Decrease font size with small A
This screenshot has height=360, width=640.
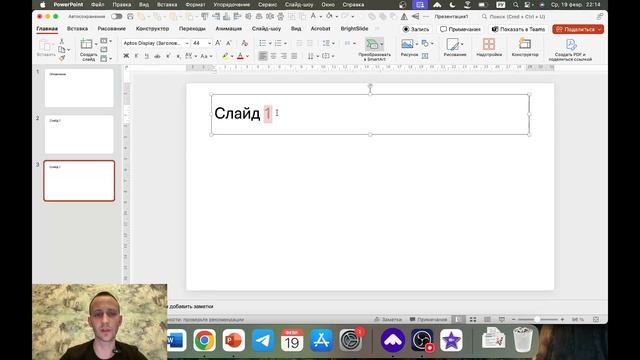[229, 43]
